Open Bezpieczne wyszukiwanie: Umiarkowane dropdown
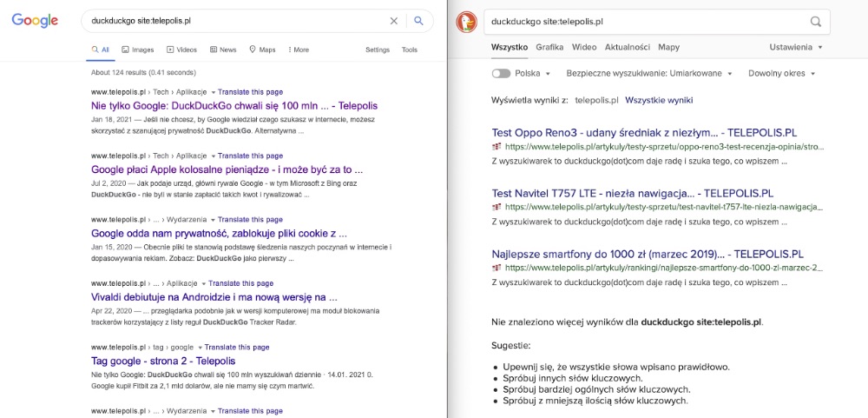This screenshot has height=418, width=868. tap(649, 74)
